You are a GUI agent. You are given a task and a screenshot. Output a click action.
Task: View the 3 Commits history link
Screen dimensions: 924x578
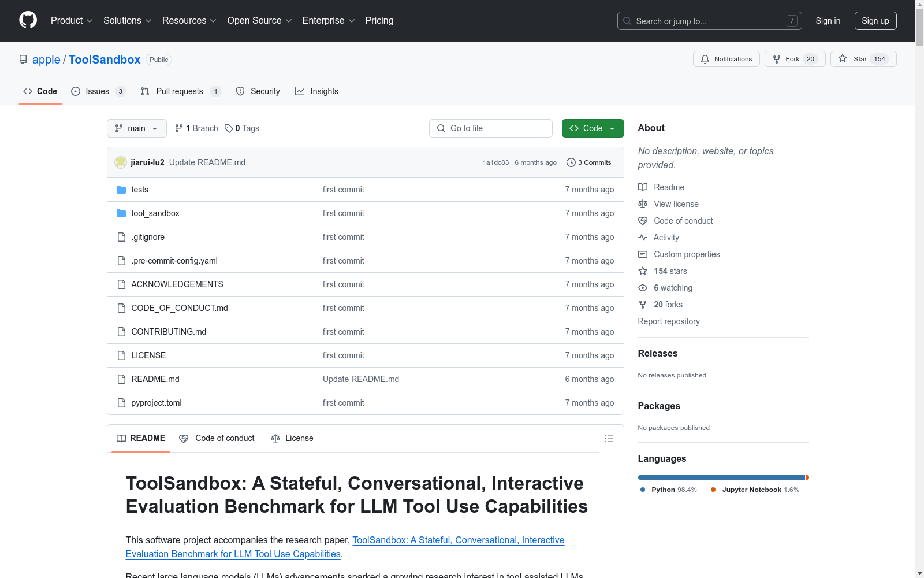[x=589, y=162]
